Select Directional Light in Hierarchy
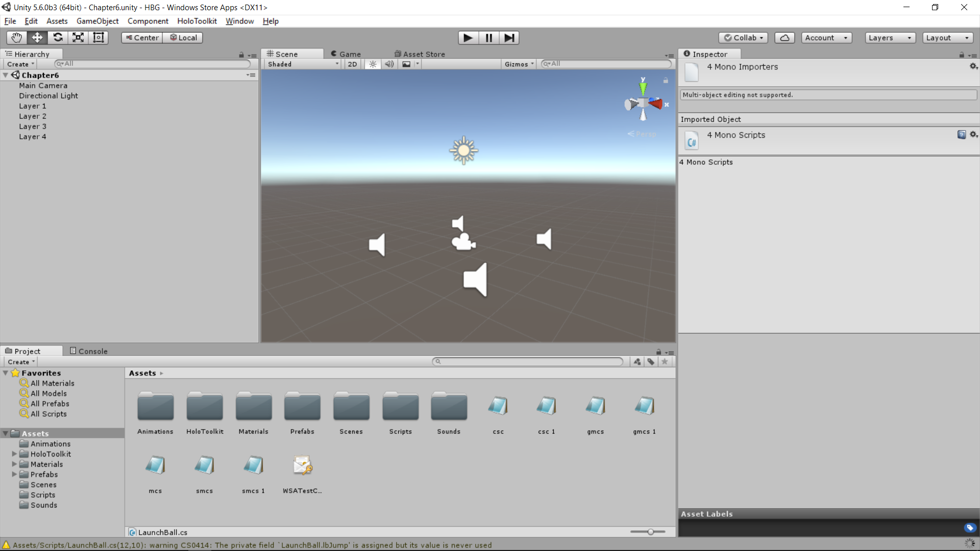 (48, 96)
